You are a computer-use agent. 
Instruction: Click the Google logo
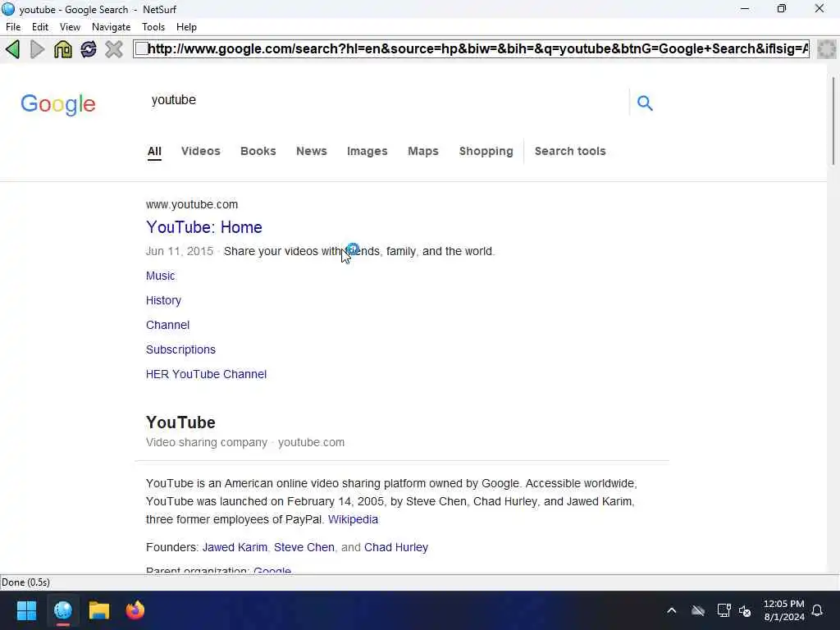[x=58, y=104]
